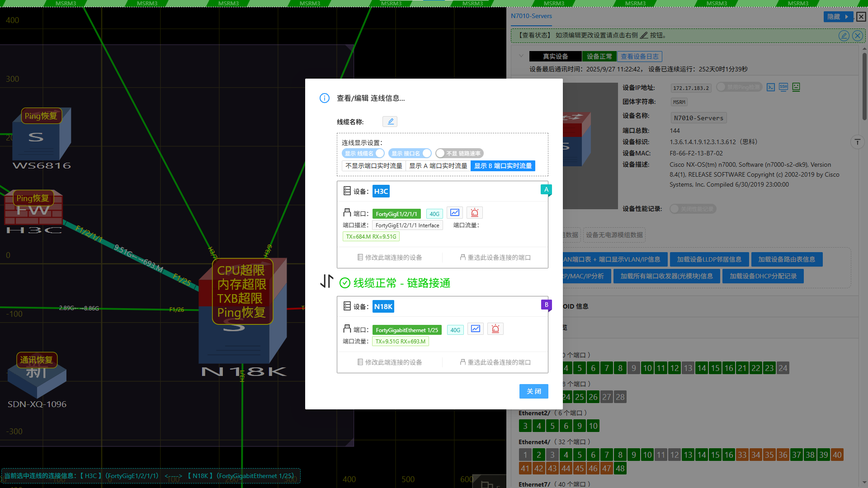Click the side panel vertical scrollbar
Image resolution: width=868 pixels, height=488 pixels.
click(864, 86)
